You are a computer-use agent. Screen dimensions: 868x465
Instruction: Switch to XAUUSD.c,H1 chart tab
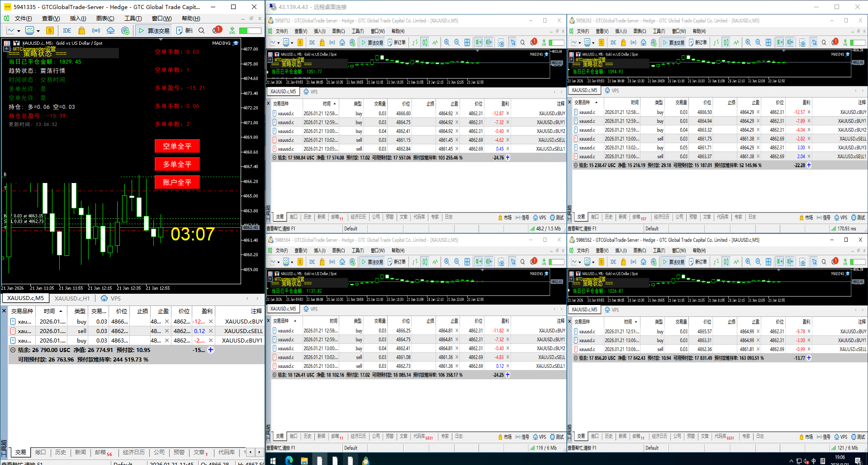point(72,298)
